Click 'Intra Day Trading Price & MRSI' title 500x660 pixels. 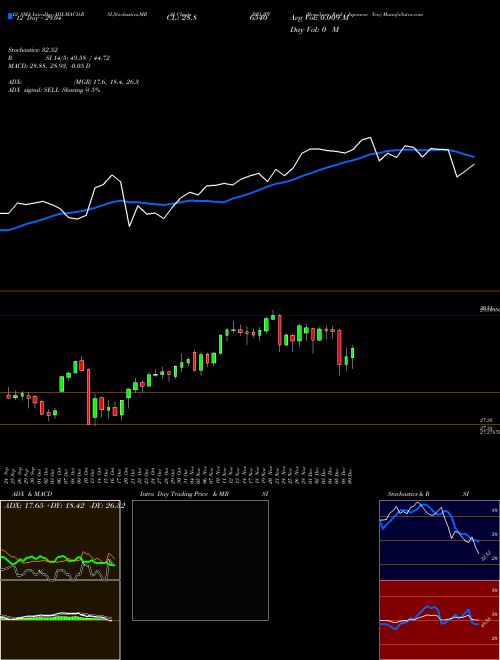[x=204, y=494]
